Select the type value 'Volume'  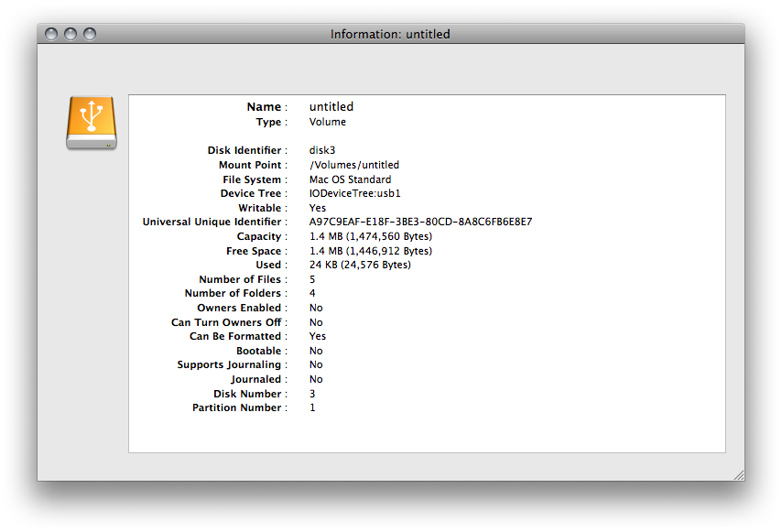click(327, 122)
